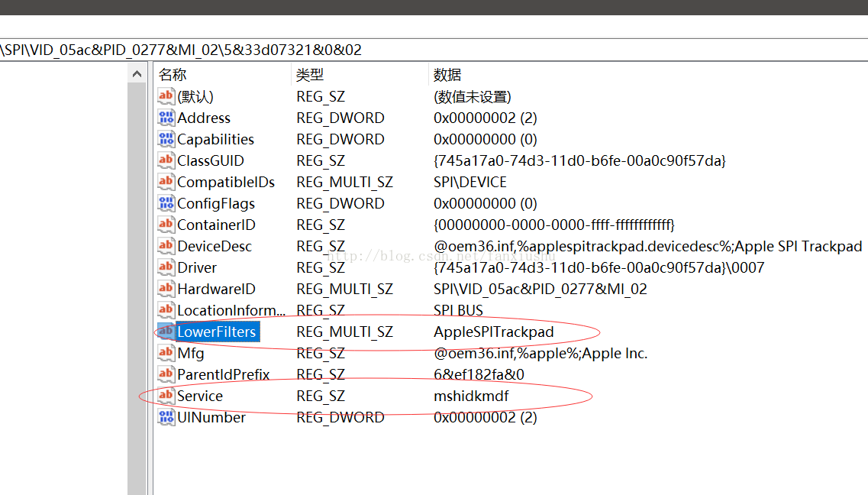The width and height of the screenshot is (868, 495).
Task: Click the string icon beside HardwareID
Action: (166, 289)
